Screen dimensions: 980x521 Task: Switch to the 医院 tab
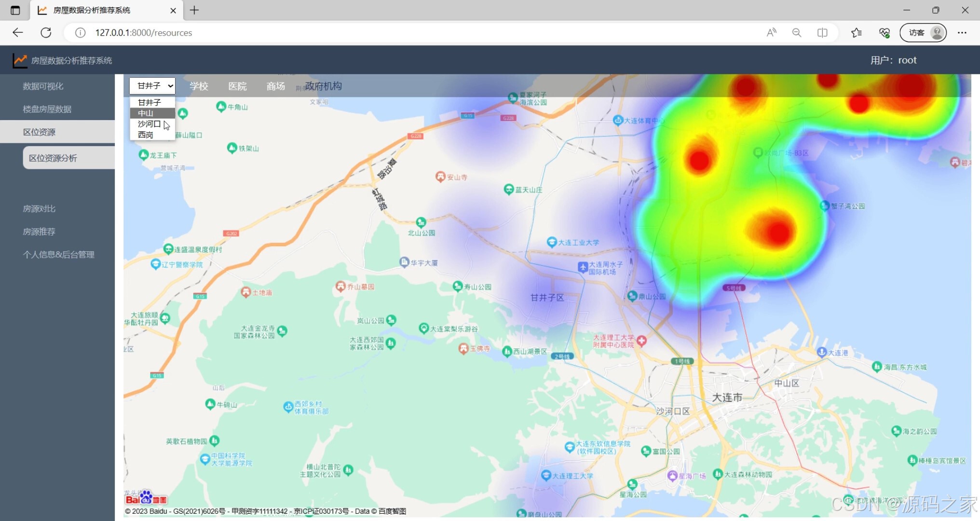238,85
